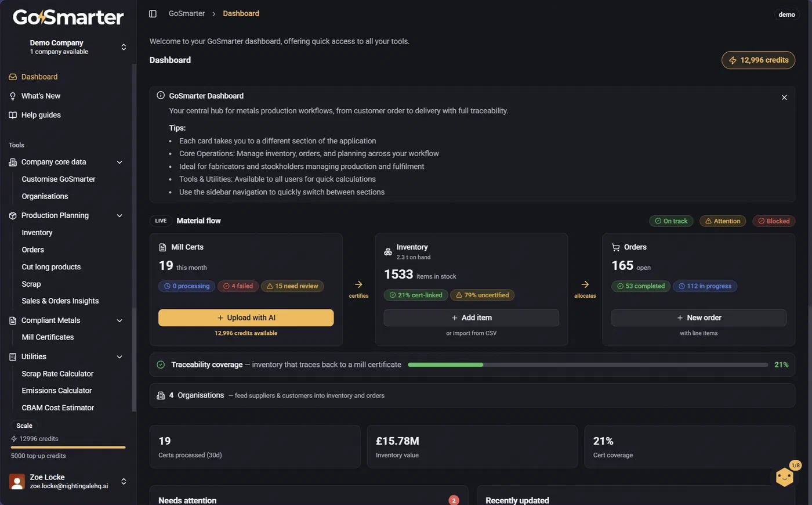The image size is (812, 505).
Task: Open the chatbot assistant face icon
Action: 785,477
